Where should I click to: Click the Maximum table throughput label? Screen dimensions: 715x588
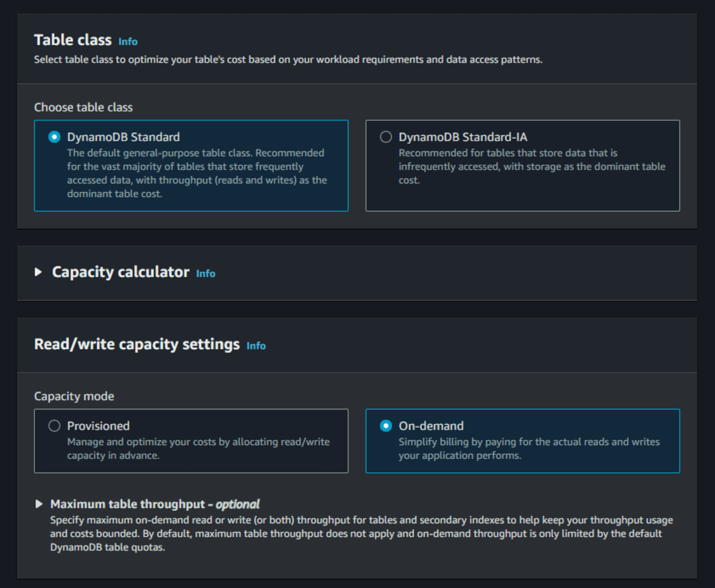point(155,504)
